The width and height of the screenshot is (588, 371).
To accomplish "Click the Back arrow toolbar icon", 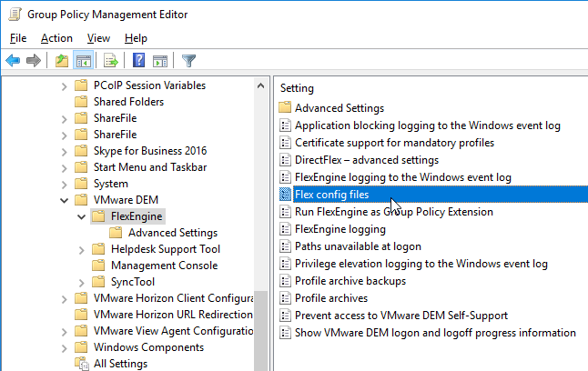I will pyautogui.click(x=13, y=60).
